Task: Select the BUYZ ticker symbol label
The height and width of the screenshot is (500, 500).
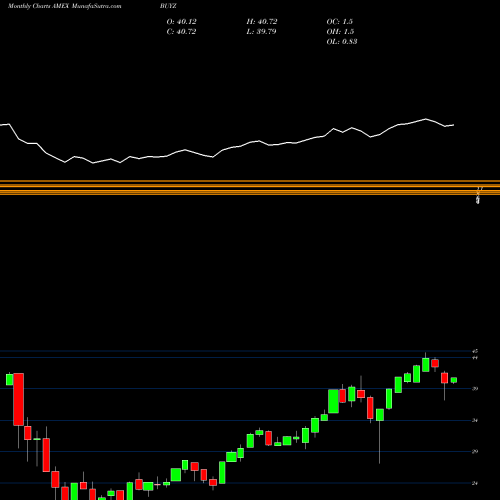Action: pyautogui.click(x=168, y=6)
